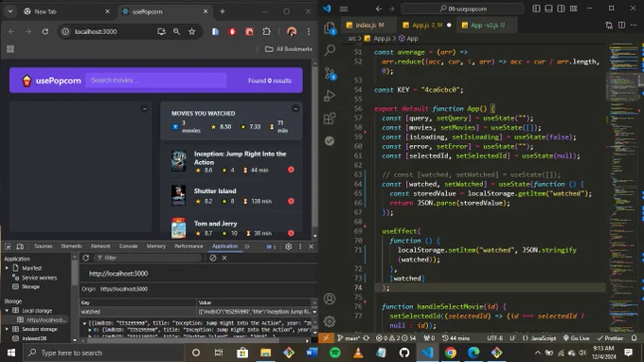Image resolution: width=644 pixels, height=362 pixels.
Task: Delete Inception from watched list
Action: [291, 170]
